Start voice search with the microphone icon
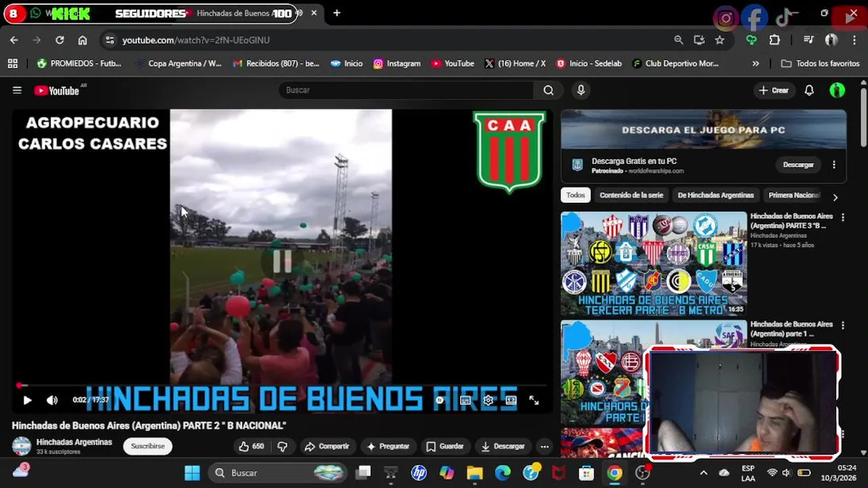Screen dimensions: 868x488 point(581,90)
